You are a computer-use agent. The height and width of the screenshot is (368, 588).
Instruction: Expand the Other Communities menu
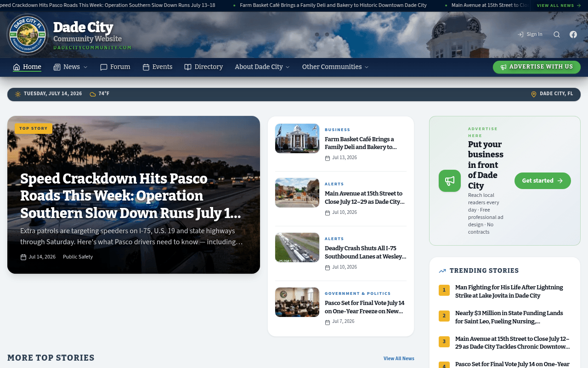pos(335,67)
